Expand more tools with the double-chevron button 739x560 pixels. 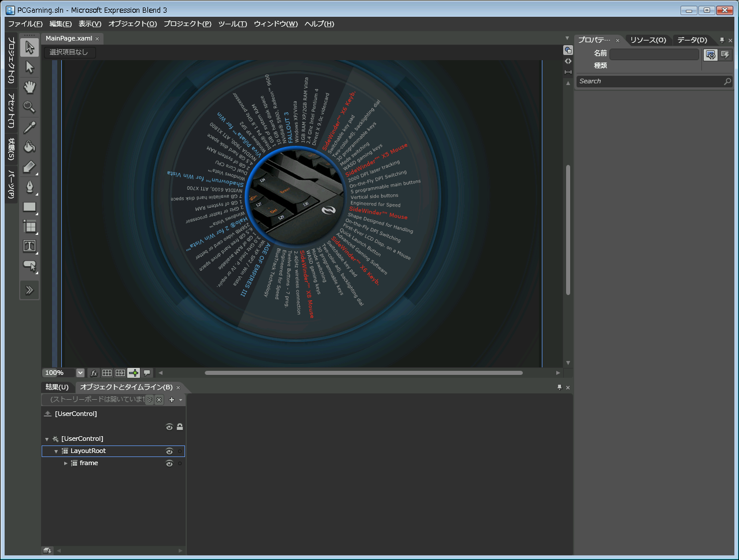point(29,290)
